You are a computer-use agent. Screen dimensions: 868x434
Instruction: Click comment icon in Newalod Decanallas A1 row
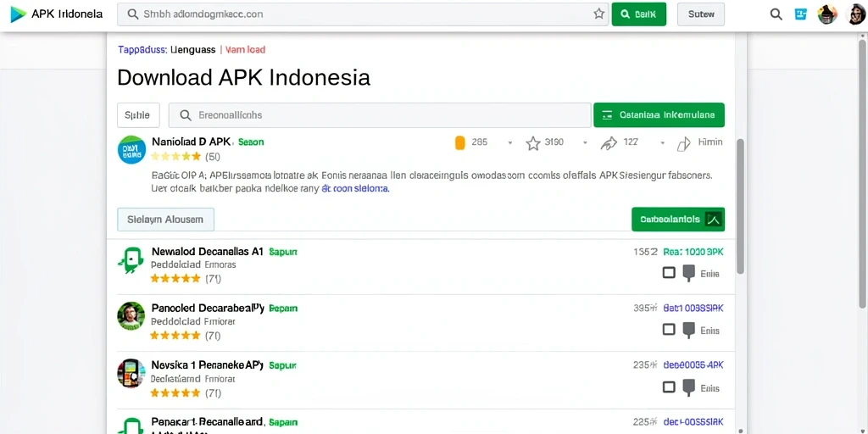tap(688, 274)
